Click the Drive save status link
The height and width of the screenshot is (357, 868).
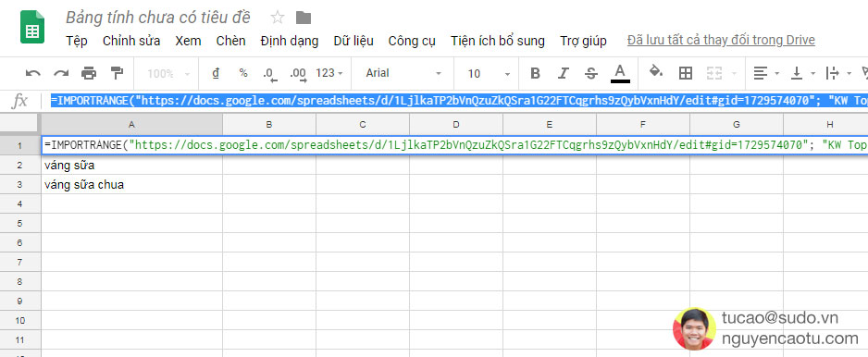721,41
